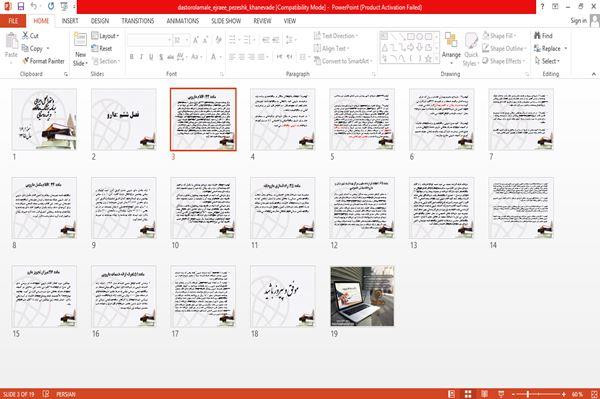Open the FILE menu tab
Image resolution: width=600 pixels, height=399 pixels.
13,21
